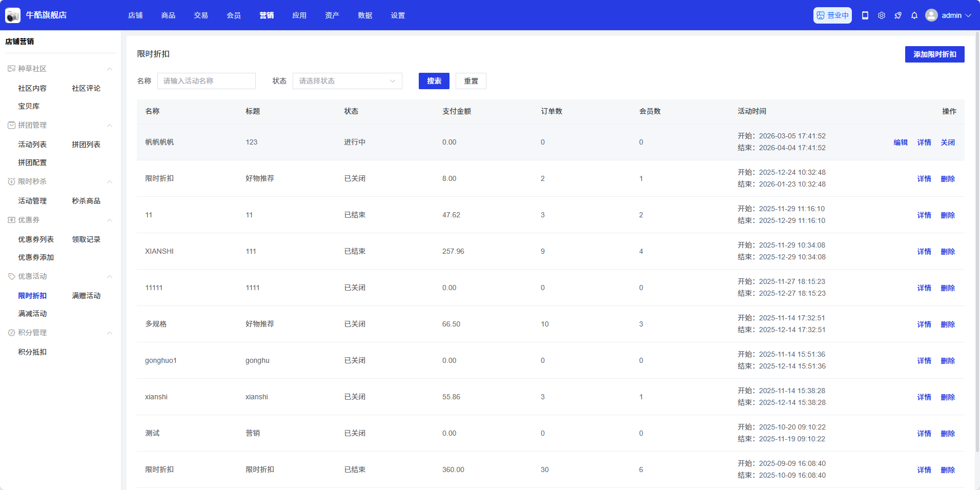The height and width of the screenshot is (490, 980).
Task: Click the 牛酷旗舰店 store logo
Action: click(13, 15)
